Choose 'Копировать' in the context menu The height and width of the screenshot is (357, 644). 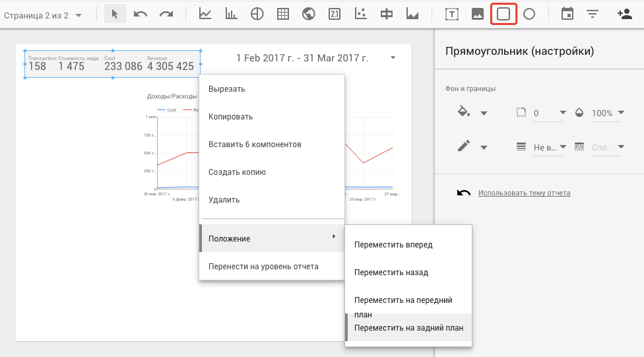pos(230,117)
